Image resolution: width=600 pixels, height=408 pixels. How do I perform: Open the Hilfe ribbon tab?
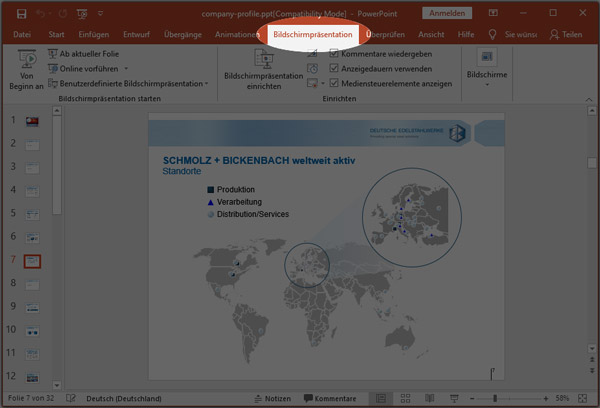pos(466,34)
